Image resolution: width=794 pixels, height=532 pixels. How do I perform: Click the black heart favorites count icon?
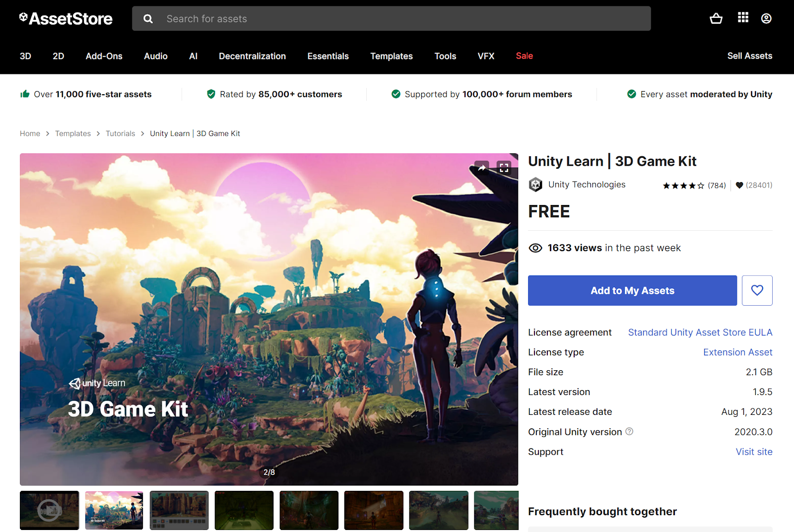(739, 185)
